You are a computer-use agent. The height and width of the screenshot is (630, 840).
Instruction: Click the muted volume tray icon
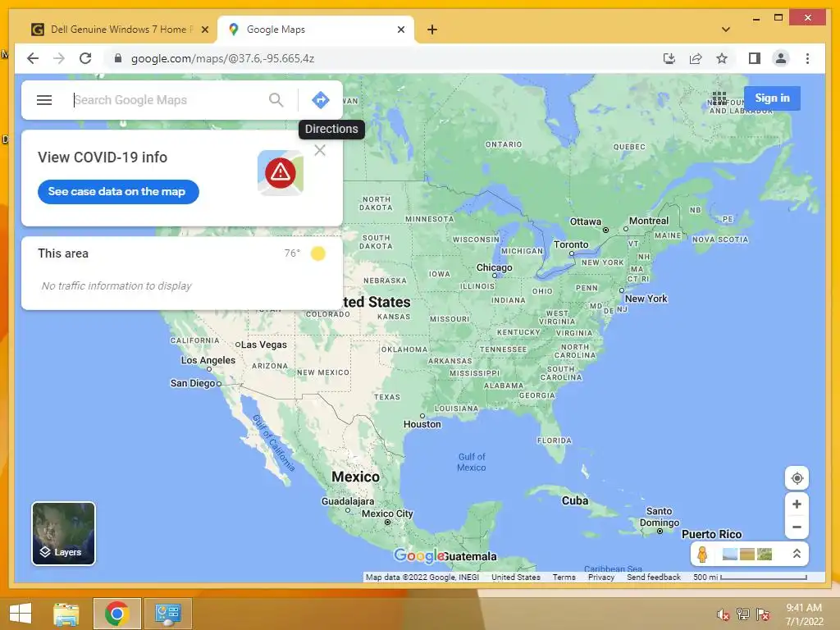[x=724, y=614]
